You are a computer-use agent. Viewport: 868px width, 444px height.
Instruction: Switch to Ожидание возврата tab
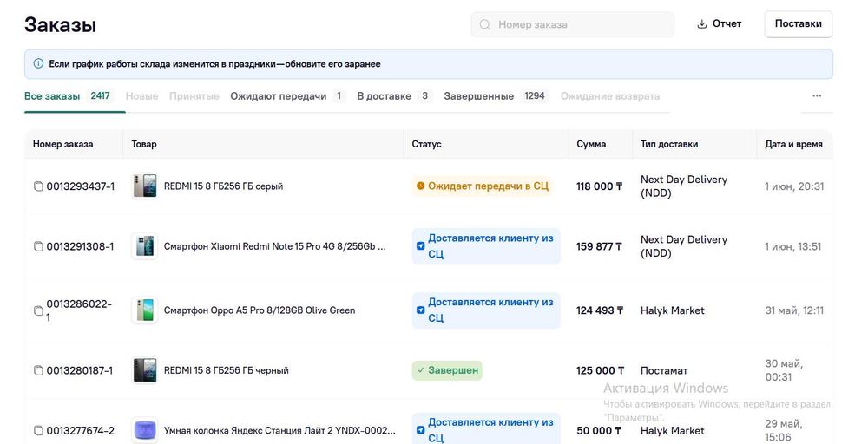(x=610, y=96)
